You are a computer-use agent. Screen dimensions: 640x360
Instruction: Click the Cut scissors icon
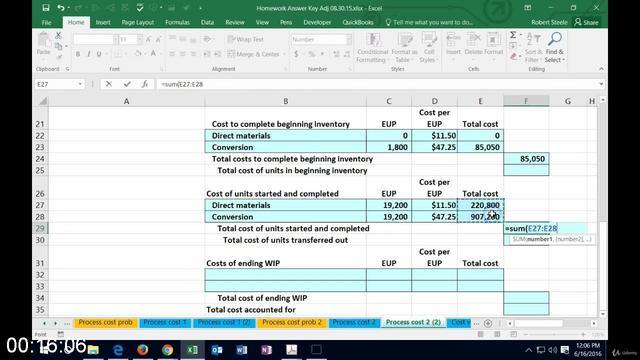pos(58,36)
